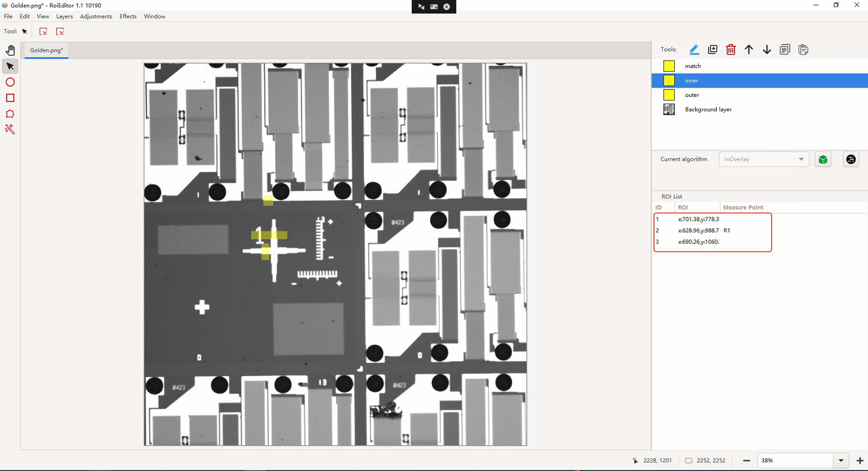Open the File menu

coord(8,16)
